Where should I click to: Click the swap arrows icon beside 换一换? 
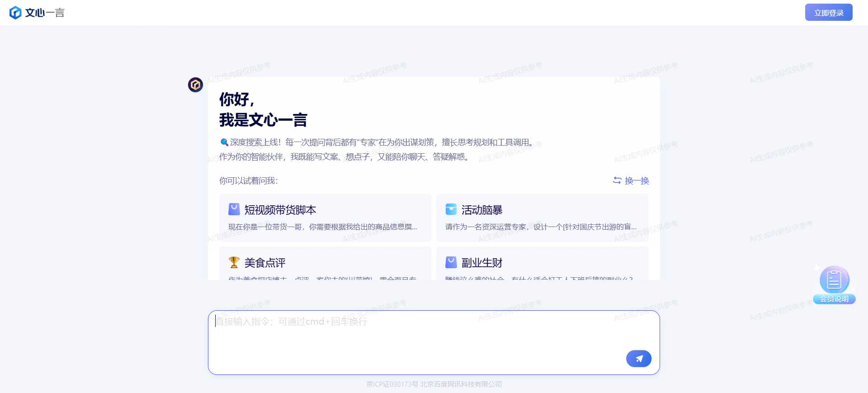tap(617, 180)
